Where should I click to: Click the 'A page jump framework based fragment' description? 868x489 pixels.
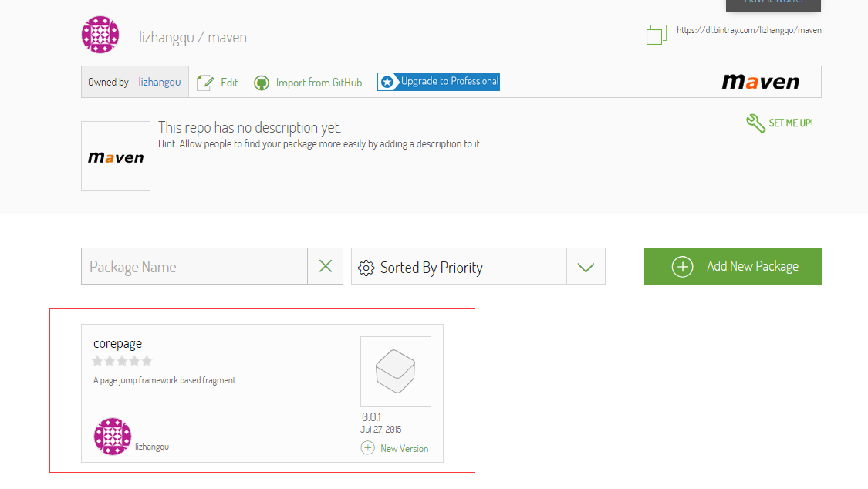point(164,380)
